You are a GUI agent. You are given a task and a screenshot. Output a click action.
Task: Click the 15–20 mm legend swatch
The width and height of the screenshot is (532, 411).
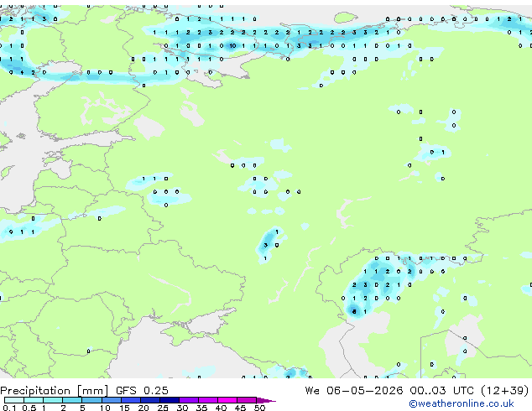coord(131,400)
